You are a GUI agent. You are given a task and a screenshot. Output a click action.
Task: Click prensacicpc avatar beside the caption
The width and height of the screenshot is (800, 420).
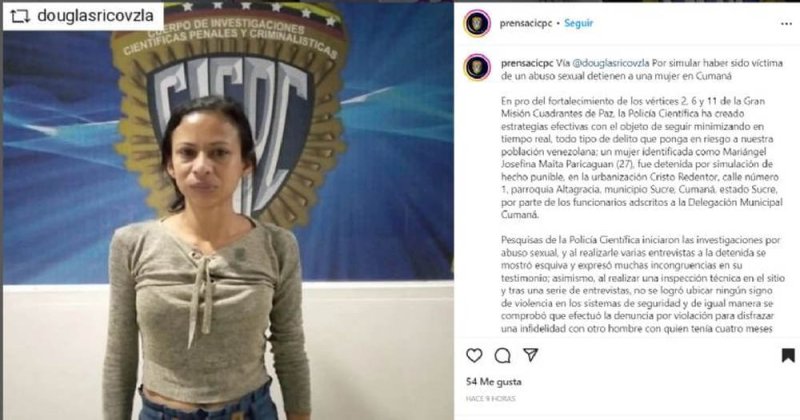click(477, 67)
